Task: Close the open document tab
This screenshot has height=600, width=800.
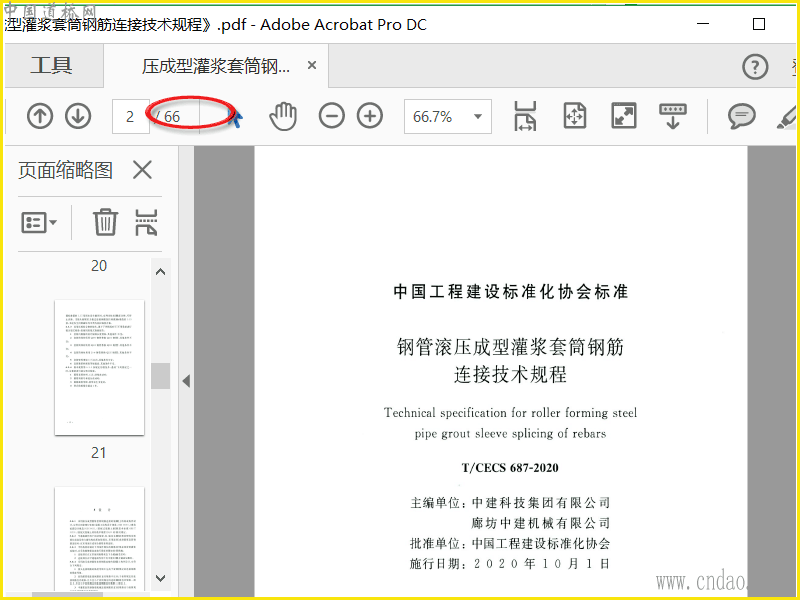Action: pyautogui.click(x=312, y=65)
